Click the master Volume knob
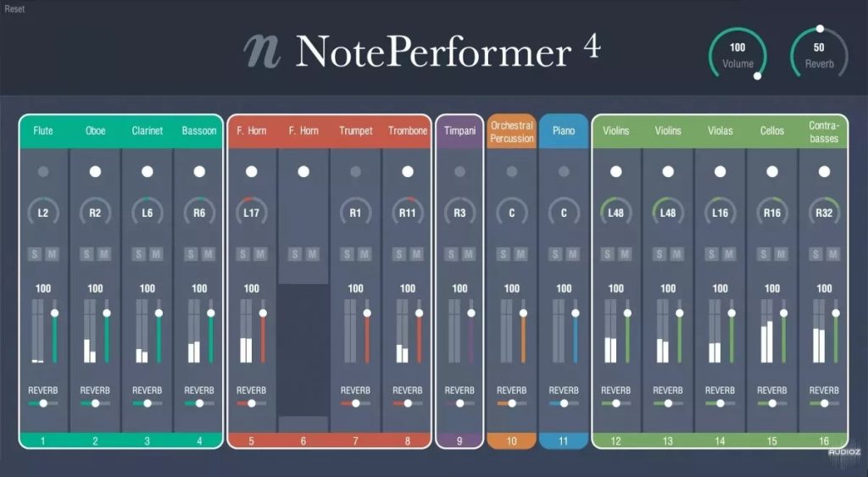 pyautogui.click(x=737, y=55)
